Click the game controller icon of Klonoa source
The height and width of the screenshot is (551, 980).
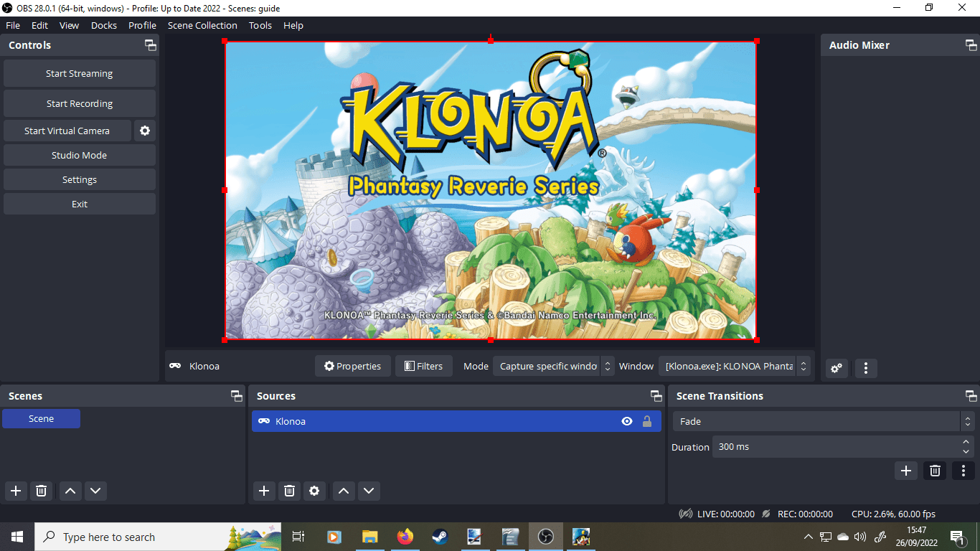point(264,421)
